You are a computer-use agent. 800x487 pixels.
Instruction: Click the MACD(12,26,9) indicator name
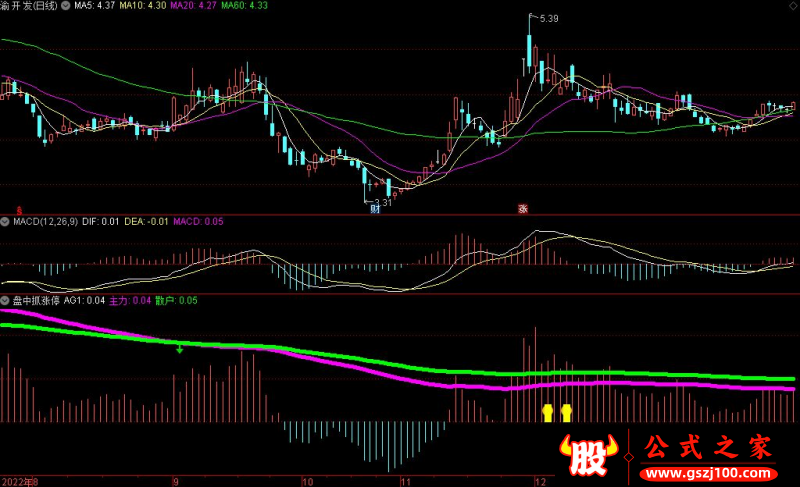pyautogui.click(x=45, y=222)
